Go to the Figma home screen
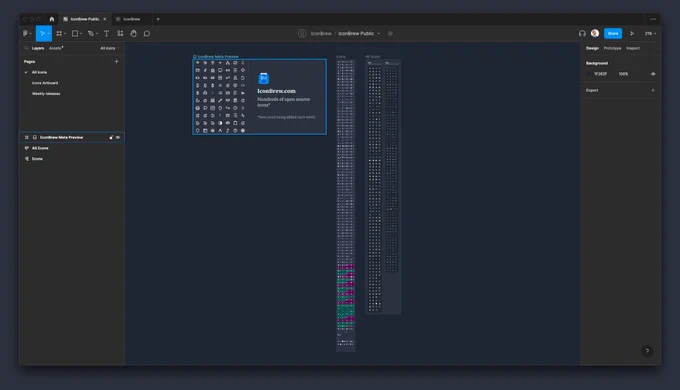The image size is (680, 390). [52, 19]
